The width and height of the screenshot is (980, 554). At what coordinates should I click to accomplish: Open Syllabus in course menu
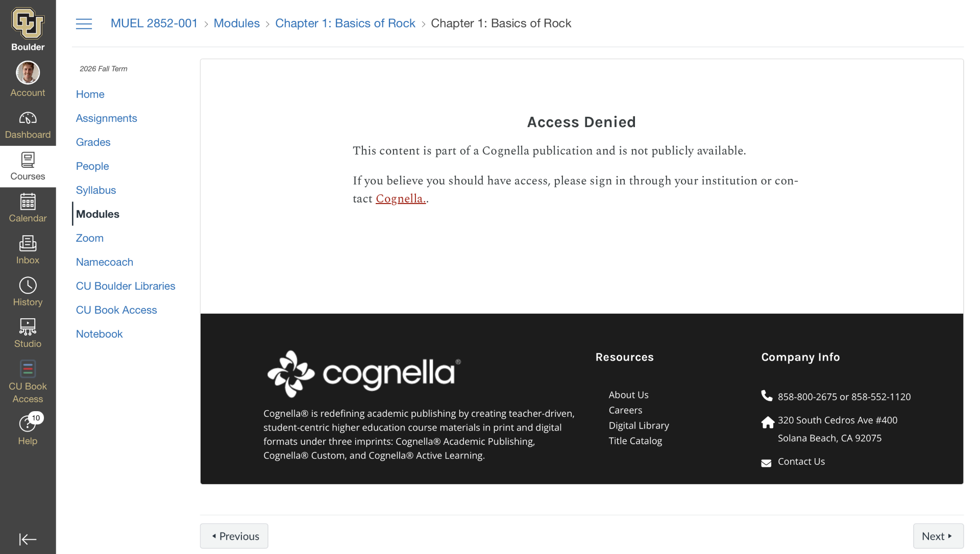point(96,190)
